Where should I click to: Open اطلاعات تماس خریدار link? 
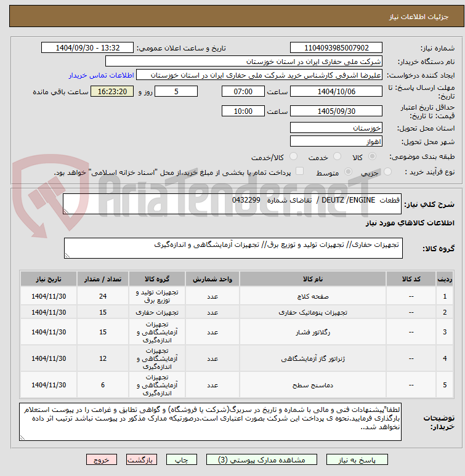(x=101, y=75)
